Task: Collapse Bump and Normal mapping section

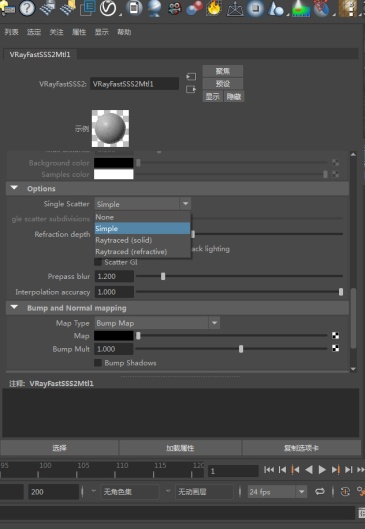Action: 15,307
